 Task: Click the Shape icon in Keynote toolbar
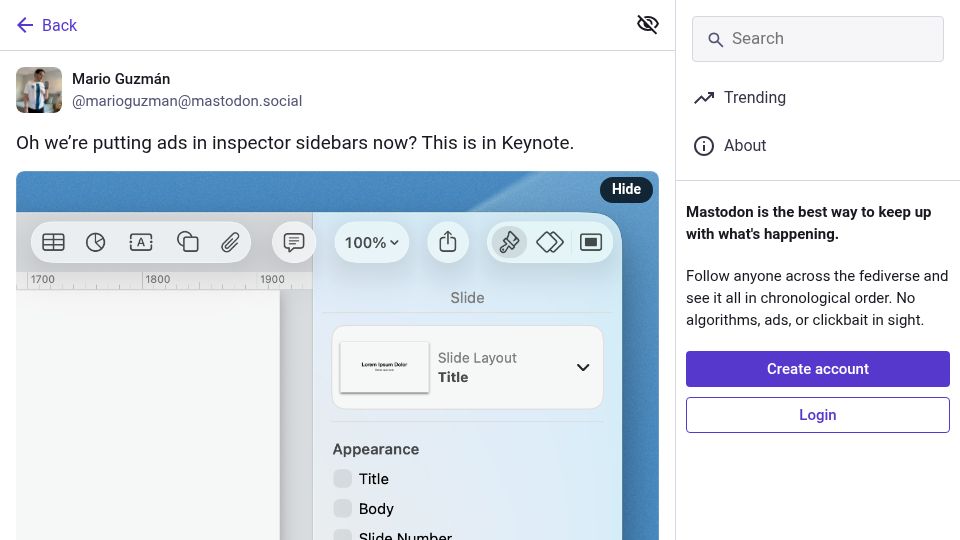tap(187, 242)
